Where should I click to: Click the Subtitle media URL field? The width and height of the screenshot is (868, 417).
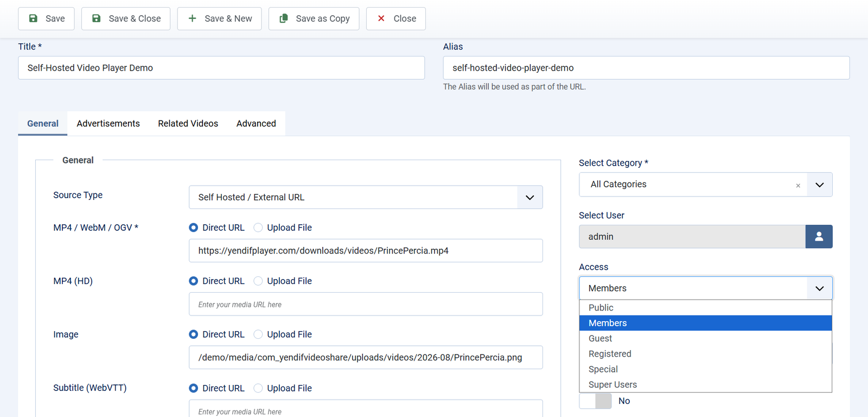point(366,409)
